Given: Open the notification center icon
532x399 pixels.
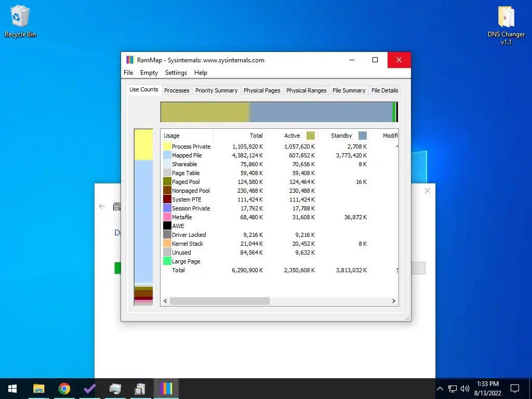Looking at the screenshot, I should 515,389.
